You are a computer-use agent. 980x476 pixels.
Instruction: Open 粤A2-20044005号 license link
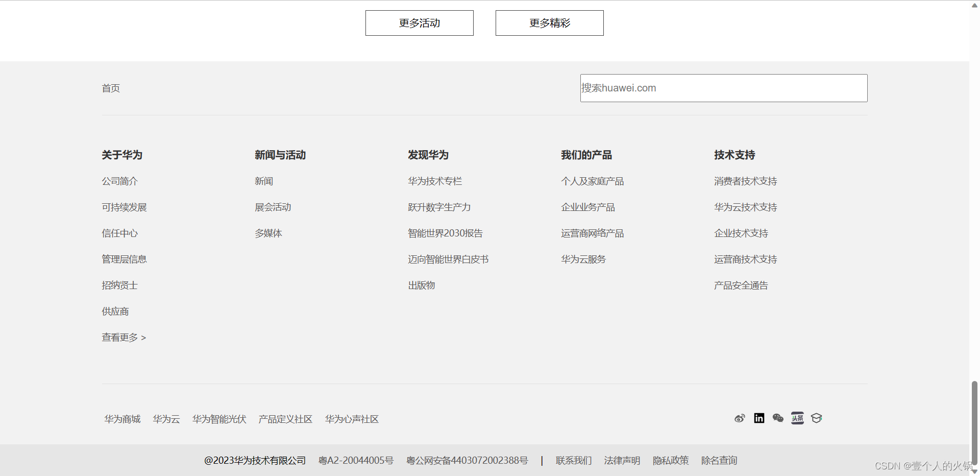[x=356, y=461]
